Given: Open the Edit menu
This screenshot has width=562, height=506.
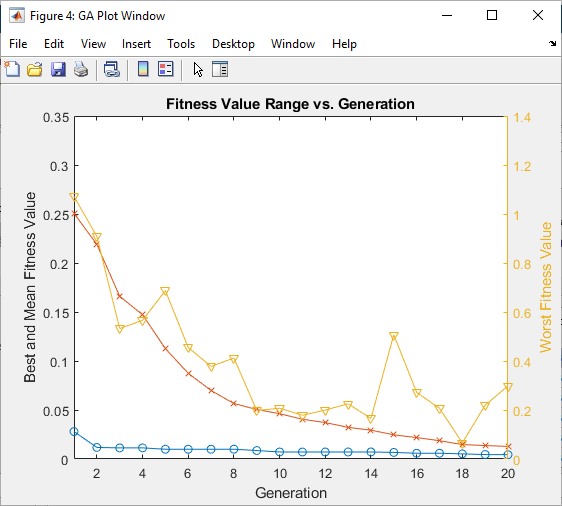Looking at the screenshot, I should click(x=54, y=44).
